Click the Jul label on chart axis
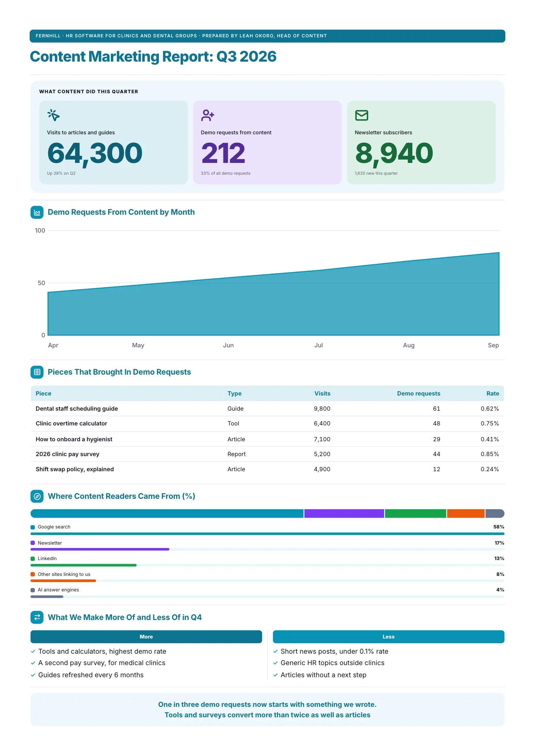The width and height of the screenshot is (535, 756). [318, 345]
